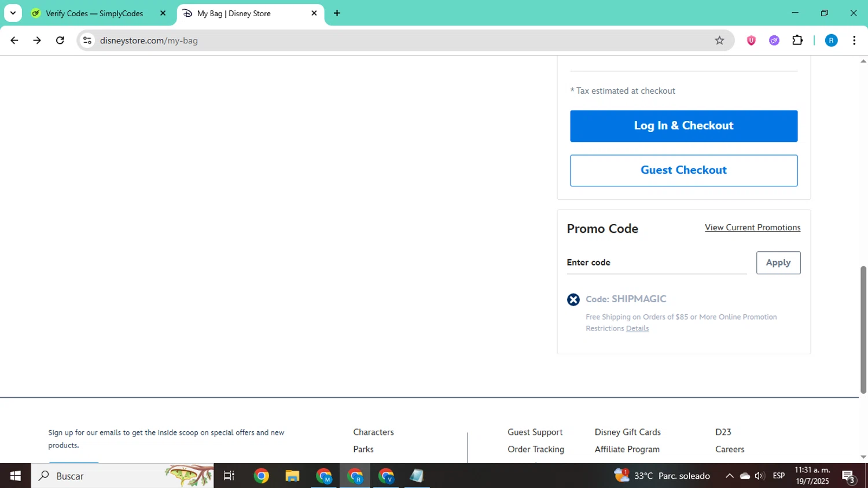
Task: Open Guest Support footer link
Action: 535,432
